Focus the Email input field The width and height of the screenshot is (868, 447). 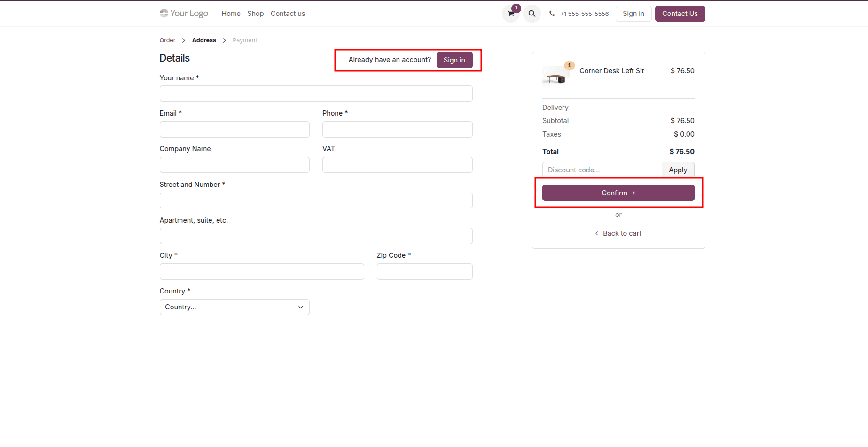[235, 129]
